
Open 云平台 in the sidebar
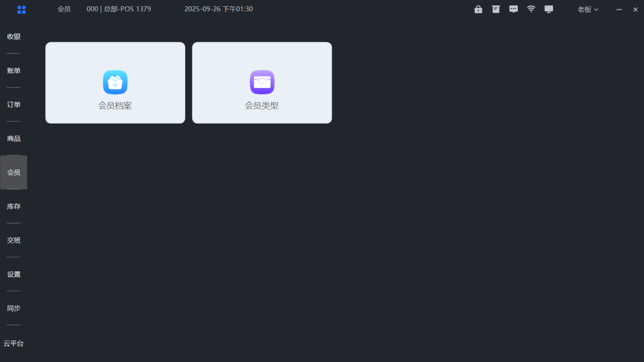coord(14,343)
